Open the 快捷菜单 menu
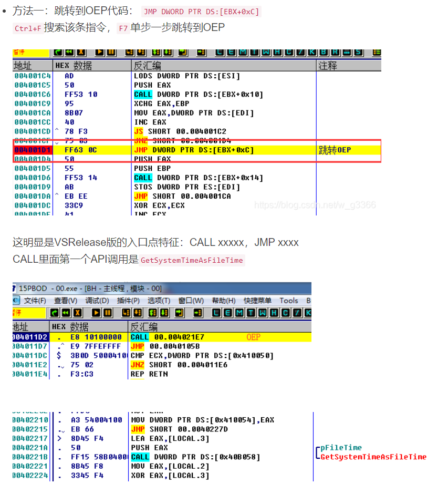 (x=258, y=301)
